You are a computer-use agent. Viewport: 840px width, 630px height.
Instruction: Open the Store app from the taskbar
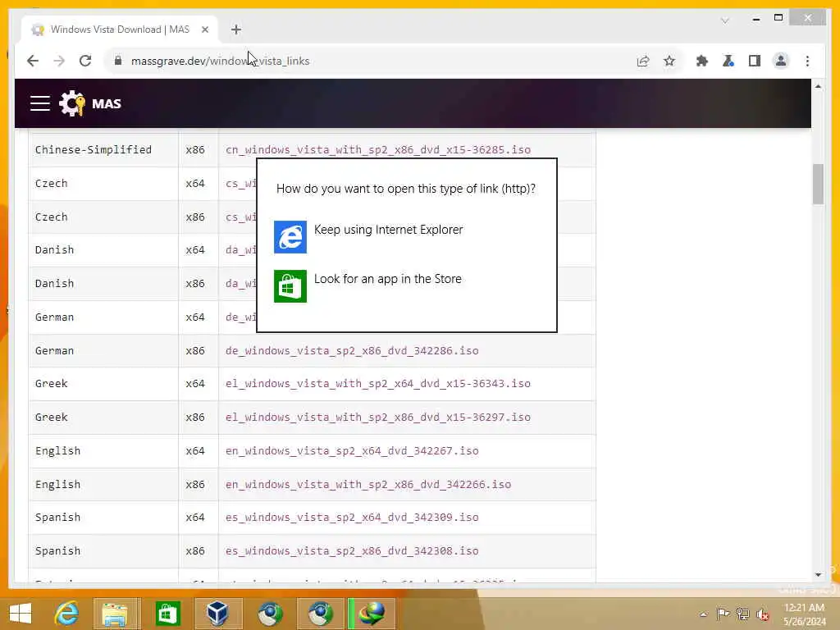(167, 614)
